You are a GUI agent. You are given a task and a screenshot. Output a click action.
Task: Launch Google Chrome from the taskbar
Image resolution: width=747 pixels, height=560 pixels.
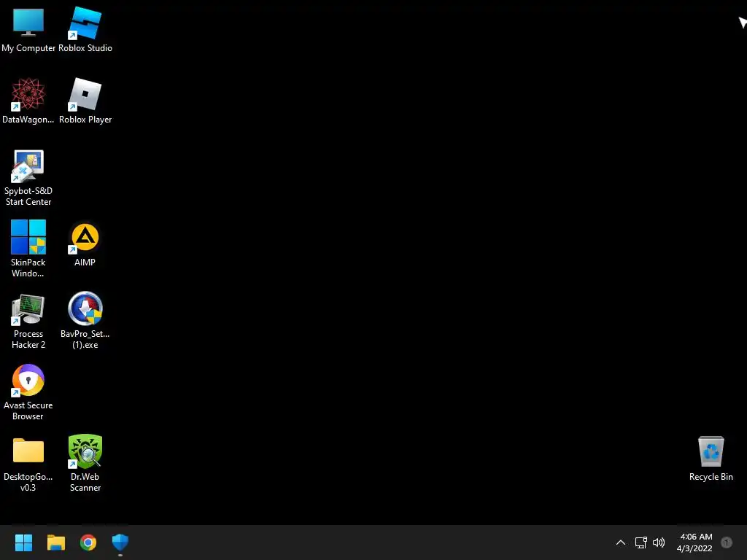(x=88, y=542)
